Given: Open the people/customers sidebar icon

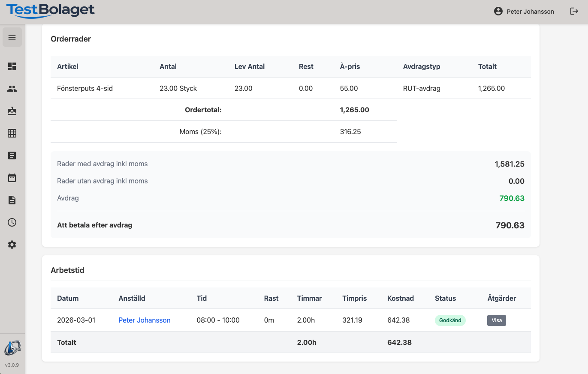Looking at the screenshot, I should 12,89.
